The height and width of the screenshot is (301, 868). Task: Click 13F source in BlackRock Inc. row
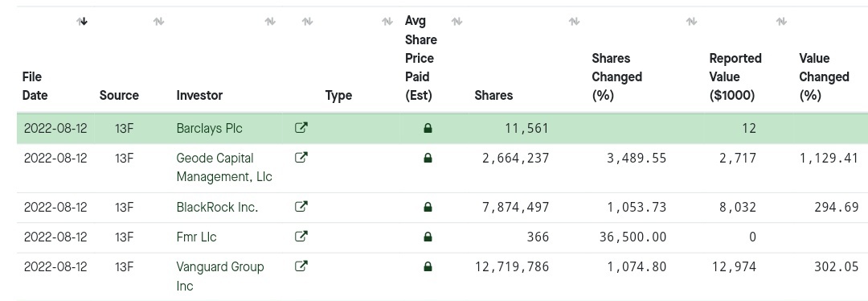(x=125, y=208)
